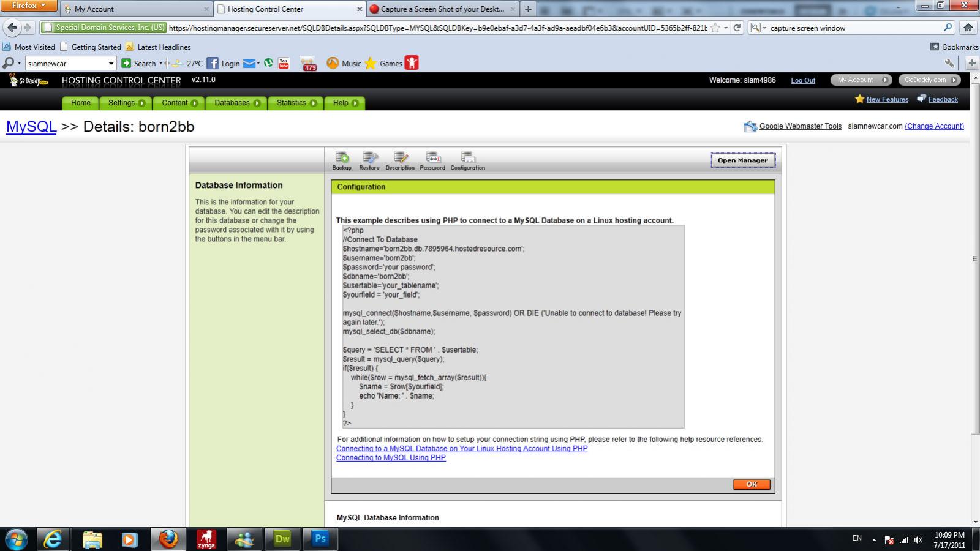980x551 pixels.
Task: Reload page with the refresh icon
Action: 737,28
